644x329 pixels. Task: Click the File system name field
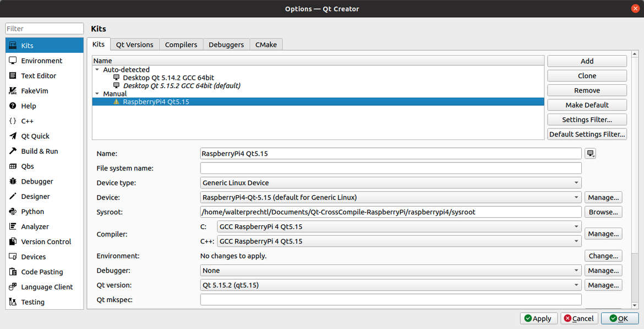click(x=391, y=168)
